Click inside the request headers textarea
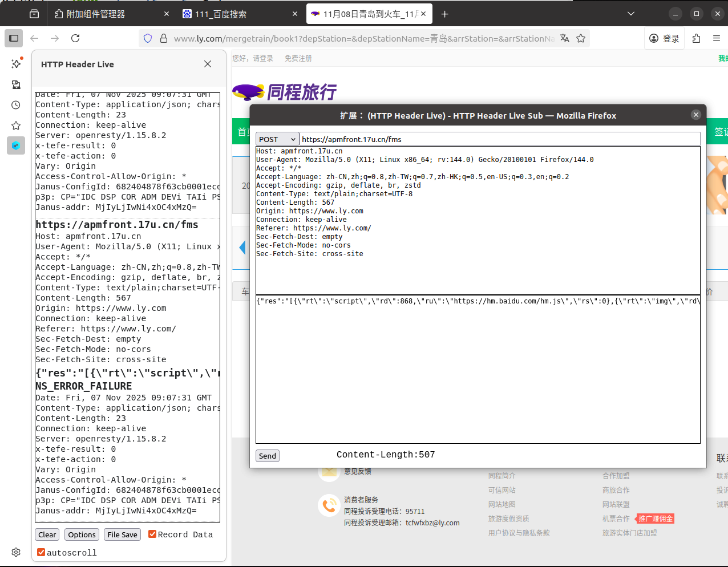 (478, 220)
